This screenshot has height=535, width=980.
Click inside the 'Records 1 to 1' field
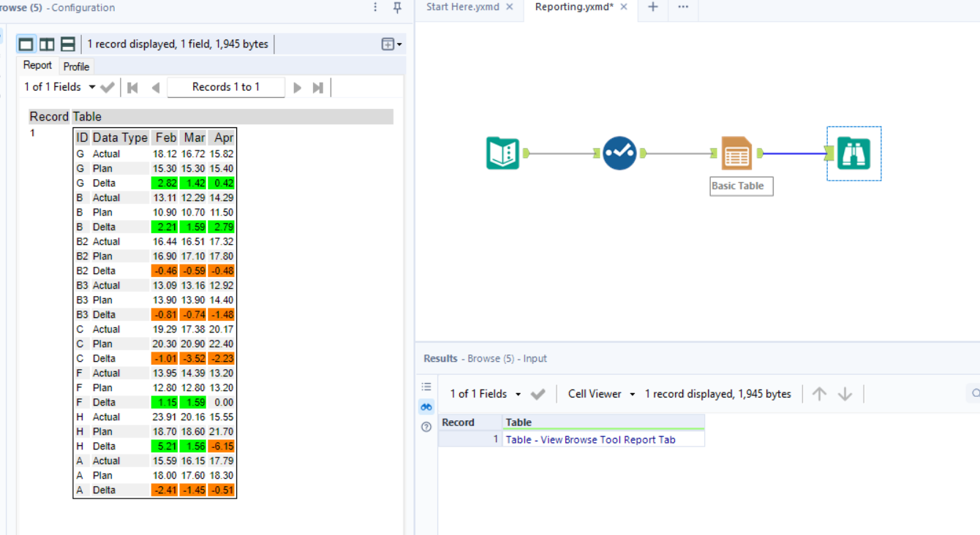pyautogui.click(x=226, y=86)
